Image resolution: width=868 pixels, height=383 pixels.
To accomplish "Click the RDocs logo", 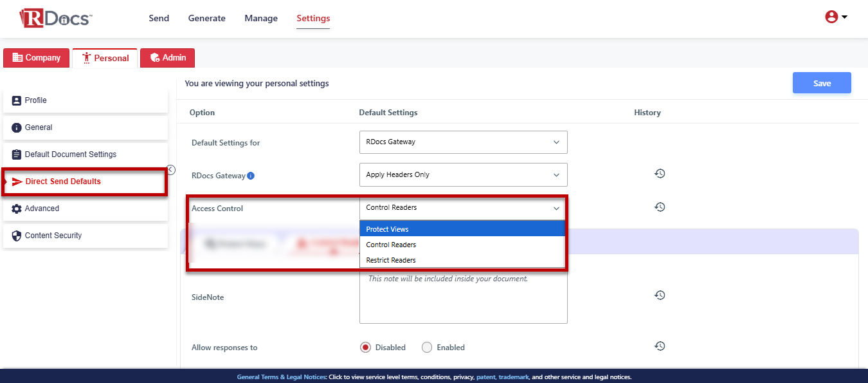I will [55, 18].
